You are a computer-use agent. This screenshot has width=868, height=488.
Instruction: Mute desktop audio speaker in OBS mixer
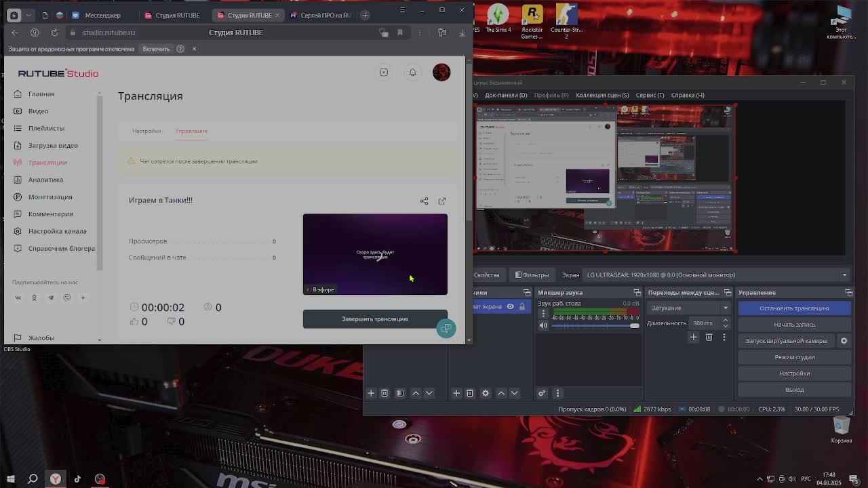point(543,325)
